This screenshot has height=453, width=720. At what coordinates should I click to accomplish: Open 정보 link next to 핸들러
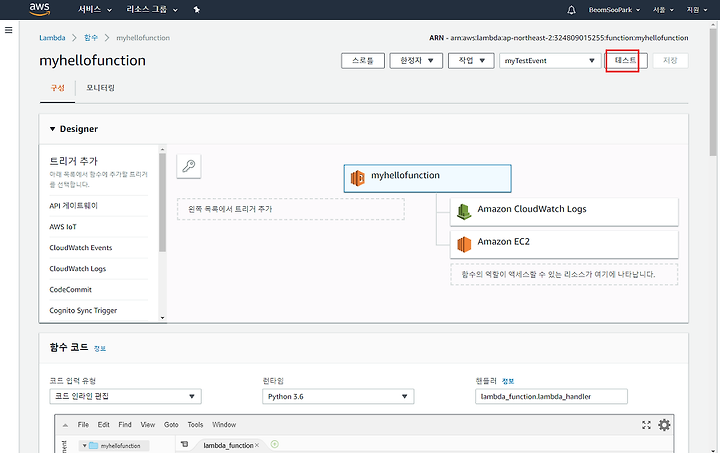(508, 381)
